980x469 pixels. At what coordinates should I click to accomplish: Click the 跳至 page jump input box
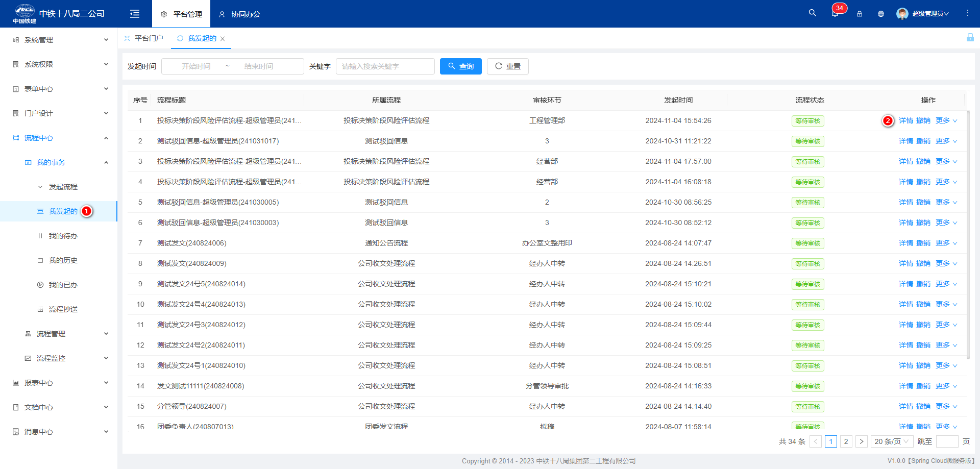[x=947, y=441]
